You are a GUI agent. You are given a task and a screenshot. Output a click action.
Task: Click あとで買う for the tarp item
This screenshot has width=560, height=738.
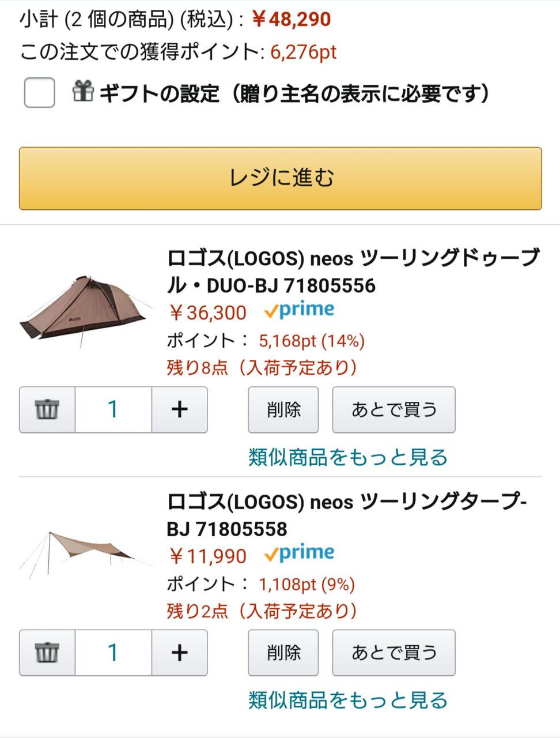tap(394, 653)
